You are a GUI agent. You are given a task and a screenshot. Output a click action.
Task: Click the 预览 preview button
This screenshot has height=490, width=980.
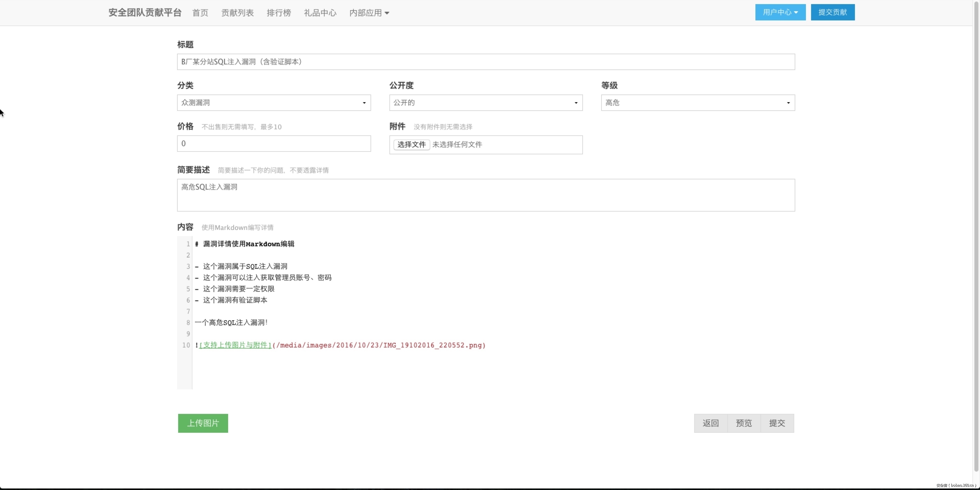(x=744, y=423)
